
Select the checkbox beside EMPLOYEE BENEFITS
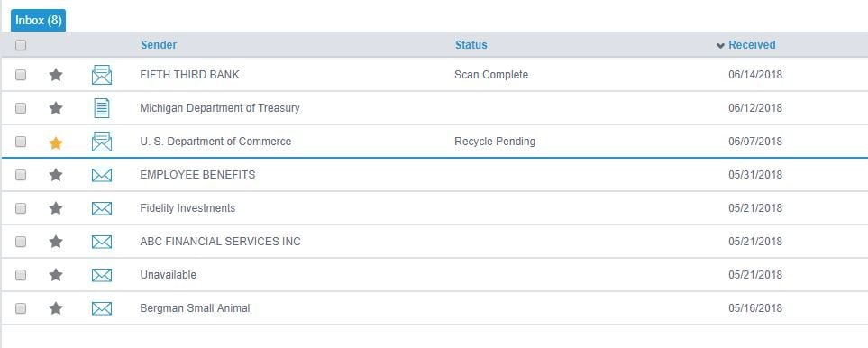click(x=21, y=175)
